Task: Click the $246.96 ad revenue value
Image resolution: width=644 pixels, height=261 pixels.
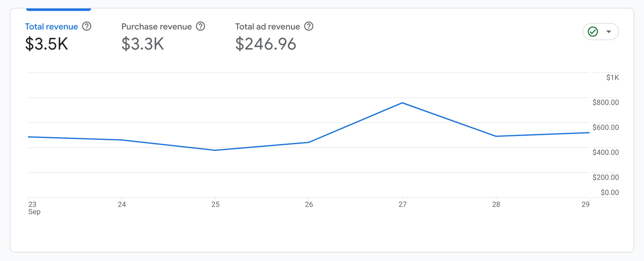Action: coord(266,44)
